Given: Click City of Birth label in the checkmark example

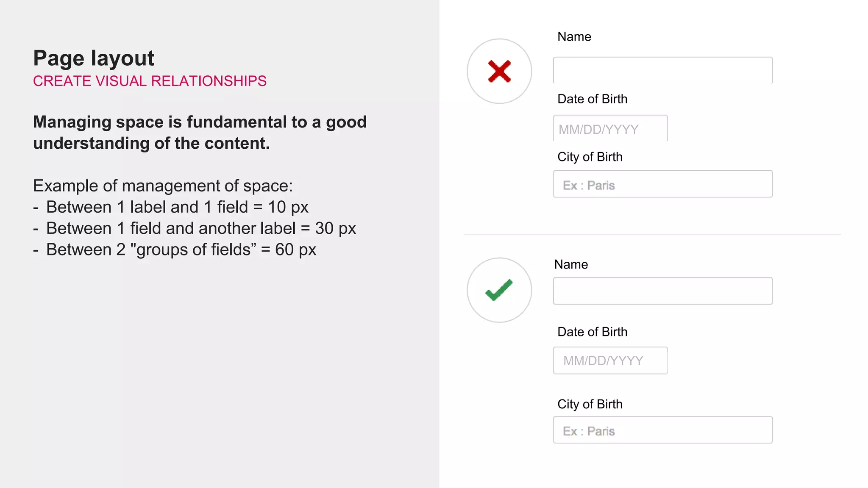Looking at the screenshot, I should [590, 405].
